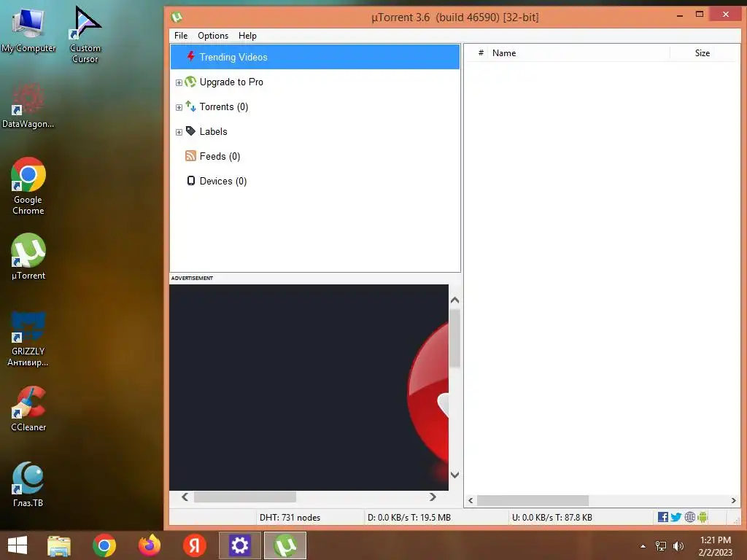Select DataWagon desktop shortcut
747x560 pixels.
[28, 106]
